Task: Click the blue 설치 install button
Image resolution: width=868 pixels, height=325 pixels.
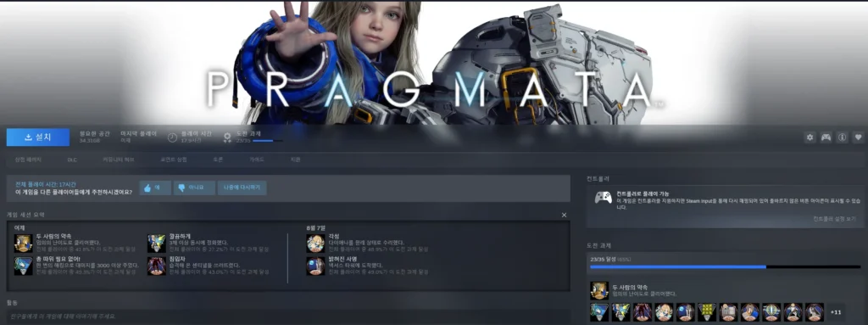Action: coord(37,137)
